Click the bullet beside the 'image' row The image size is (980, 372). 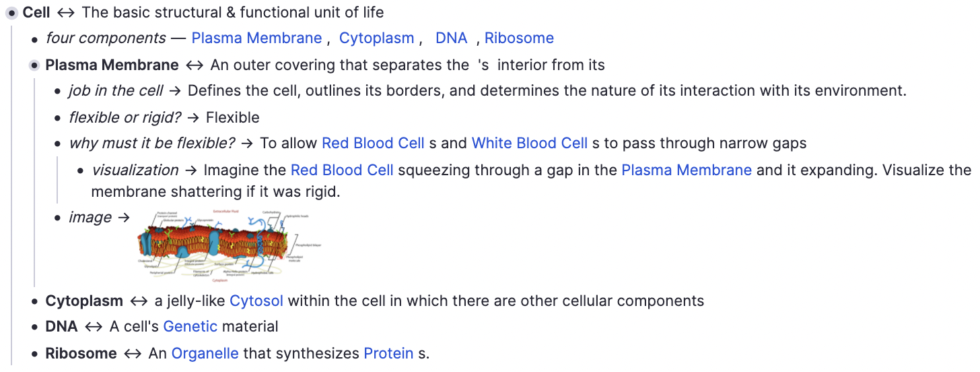point(57,218)
